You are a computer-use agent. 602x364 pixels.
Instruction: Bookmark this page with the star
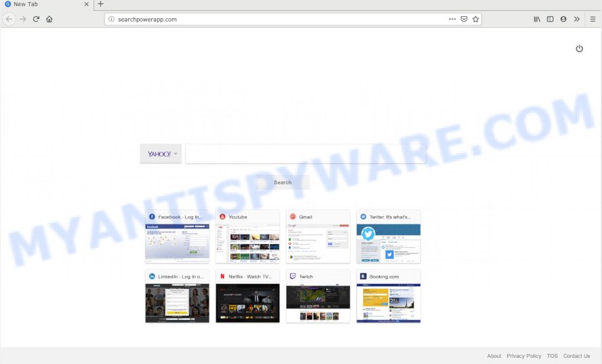click(476, 19)
